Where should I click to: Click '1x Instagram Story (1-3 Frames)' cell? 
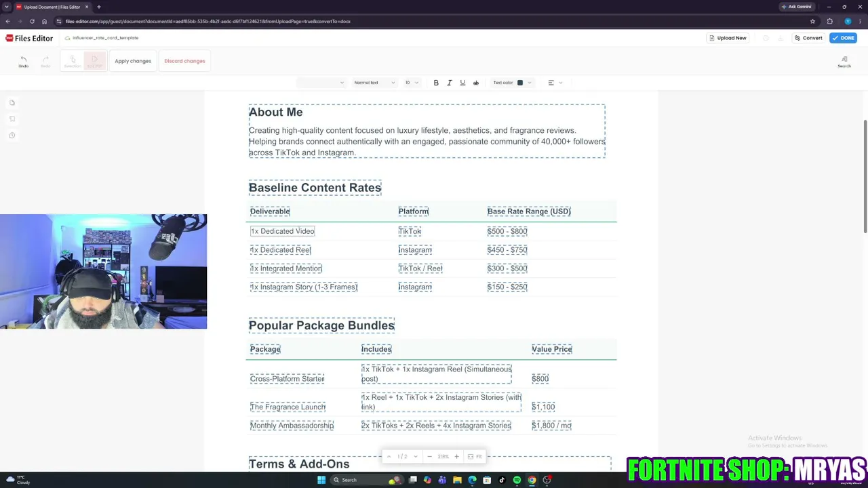(303, 287)
